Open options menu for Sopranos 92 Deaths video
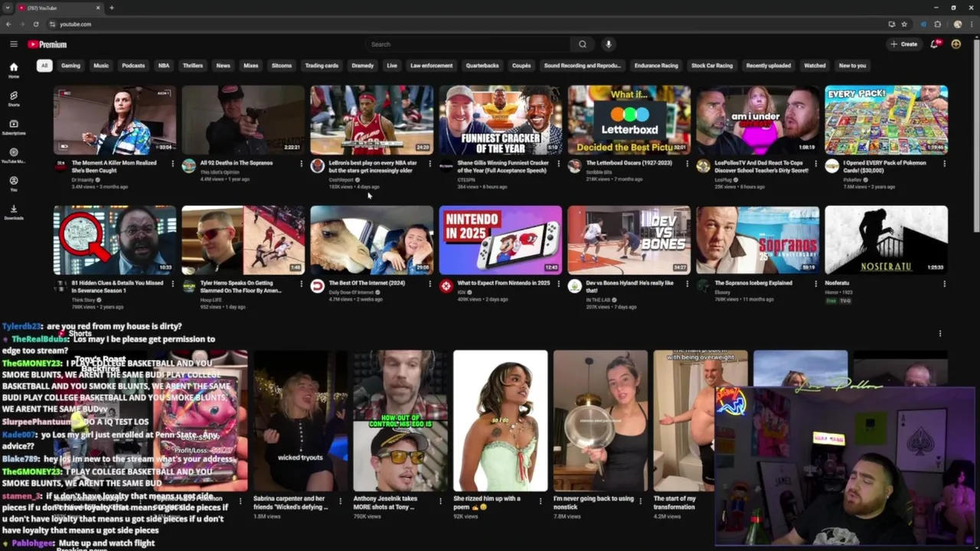This screenshot has height=551, width=980. click(301, 164)
